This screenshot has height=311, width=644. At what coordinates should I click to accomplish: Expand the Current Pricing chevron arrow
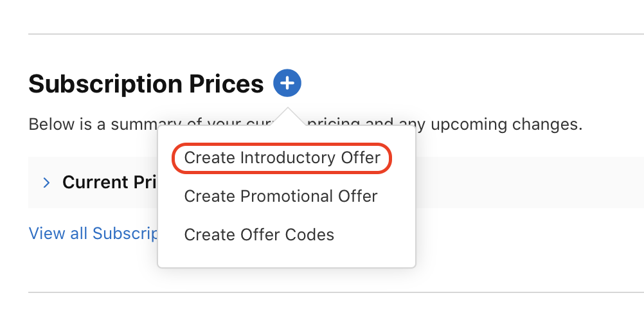pos(46,183)
